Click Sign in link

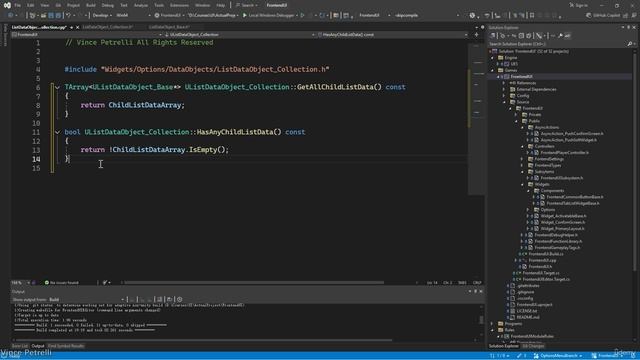578,5
